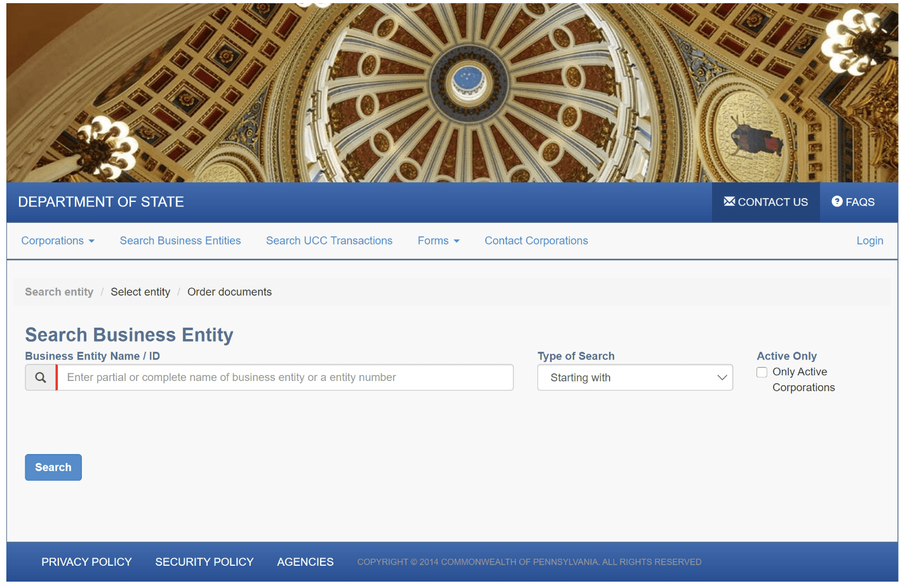
Task: Click the magnifying glass search icon
Action: click(41, 378)
